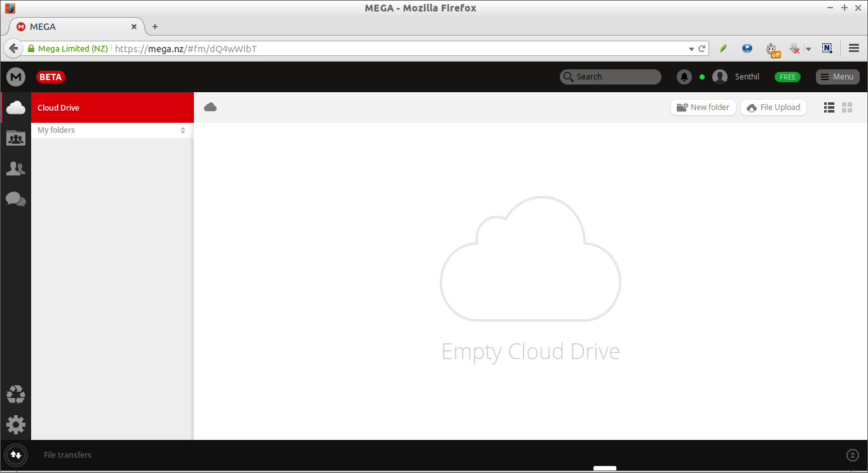The height and width of the screenshot is (473, 868).
Task: Select Cloud Drive in the red panel
Action: [112, 107]
